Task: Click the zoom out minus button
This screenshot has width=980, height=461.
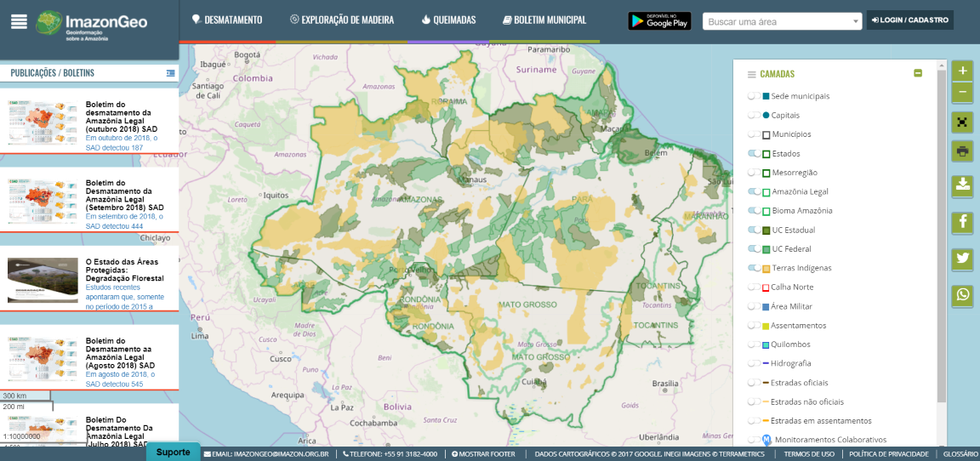Action: point(962,92)
